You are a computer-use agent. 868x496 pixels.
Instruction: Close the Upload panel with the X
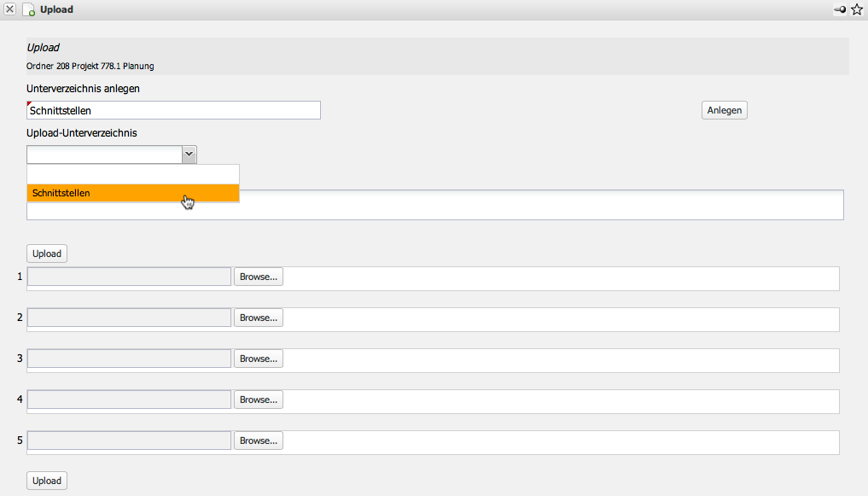tap(10, 9)
